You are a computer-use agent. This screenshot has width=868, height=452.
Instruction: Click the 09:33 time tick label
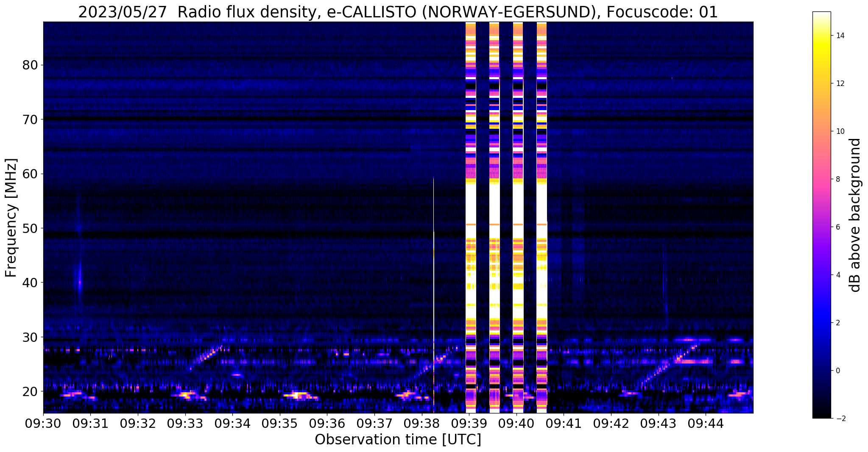185,424
